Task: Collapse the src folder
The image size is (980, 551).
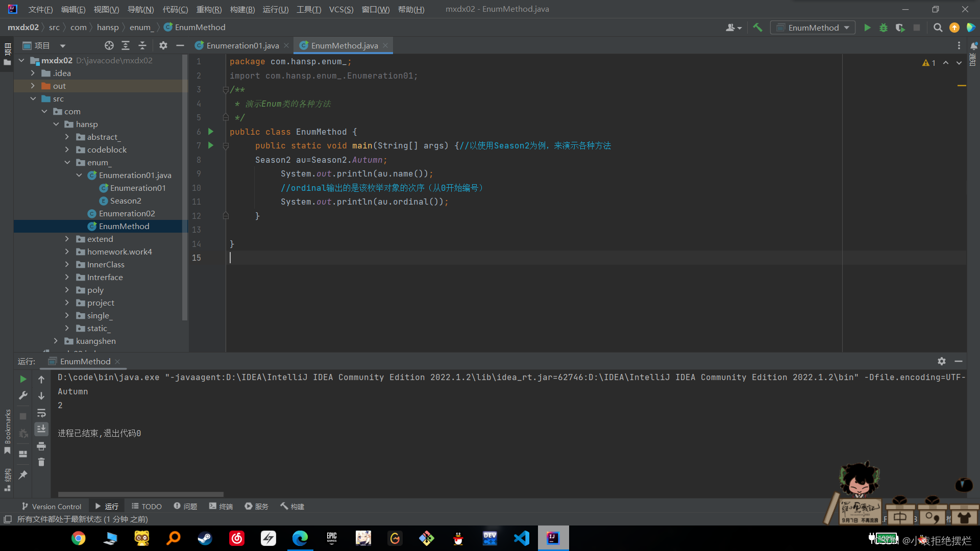Action: [33, 98]
